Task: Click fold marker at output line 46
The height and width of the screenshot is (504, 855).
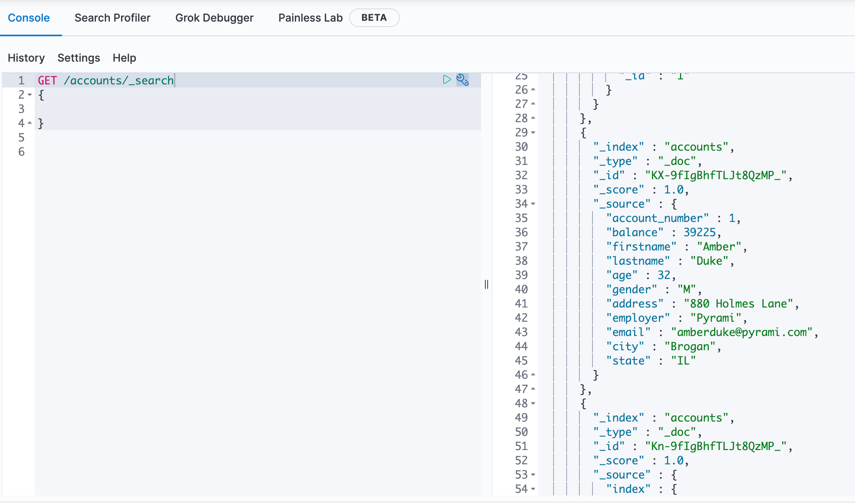Action: (x=533, y=375)
